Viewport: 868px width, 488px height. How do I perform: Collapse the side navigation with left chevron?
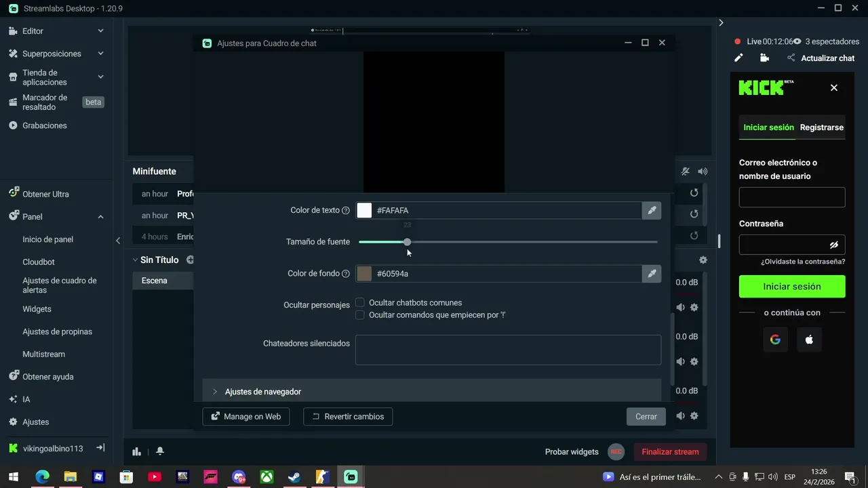pos(118,240)
